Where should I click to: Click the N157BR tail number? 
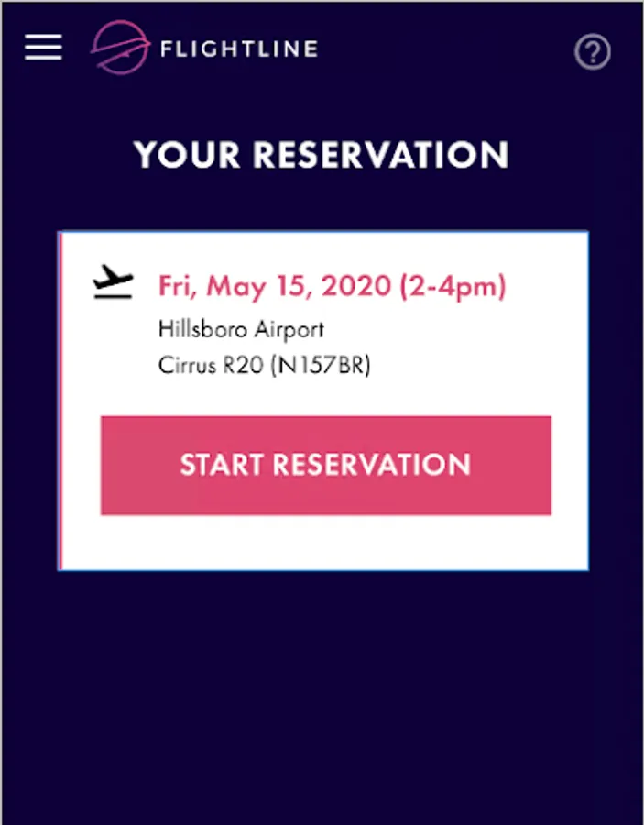[x=321, y=365]
